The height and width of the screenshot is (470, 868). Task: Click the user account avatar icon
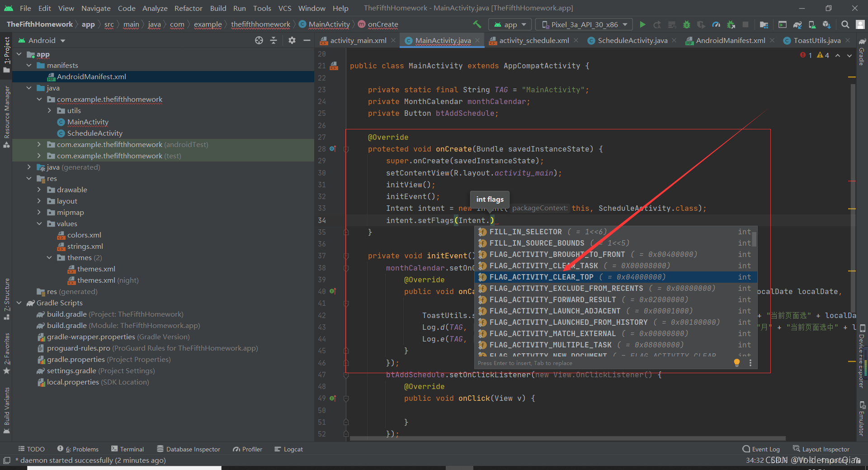861,24
